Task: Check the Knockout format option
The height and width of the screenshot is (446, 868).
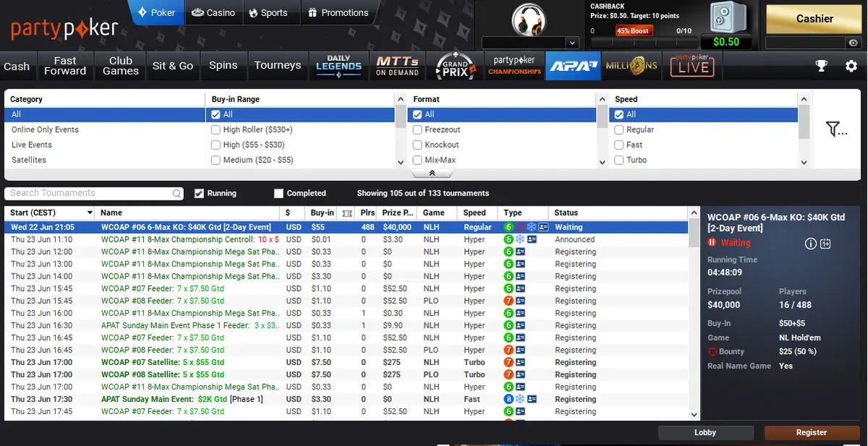Action: 417,145
